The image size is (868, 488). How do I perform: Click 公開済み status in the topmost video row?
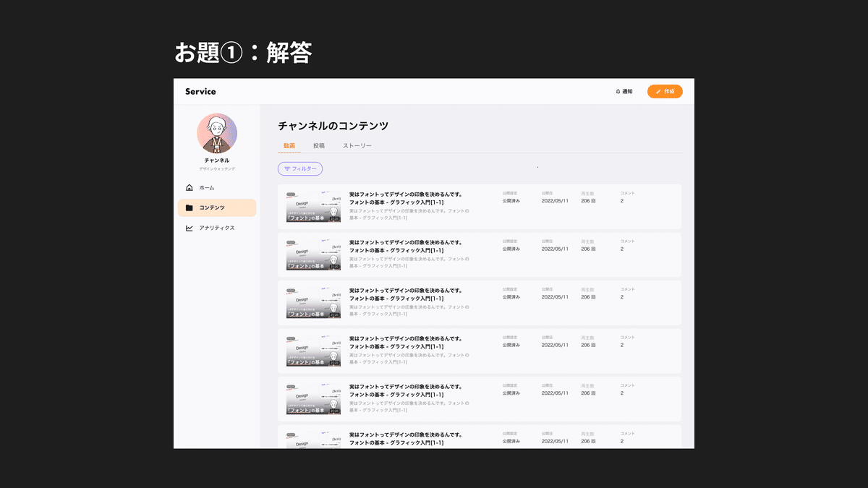[x=511, y=200]
